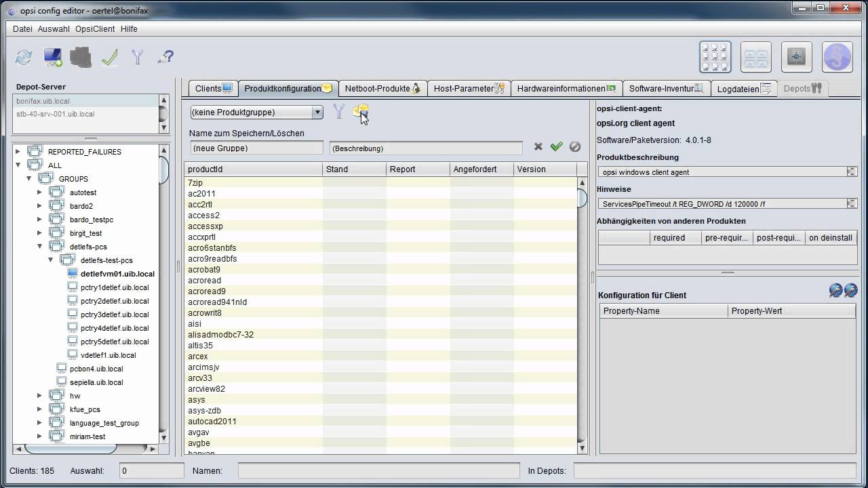The width and height of the screenshot is (868, 488).
Task: Click the Auswahl count field in status bar
Action: (152, 470)
